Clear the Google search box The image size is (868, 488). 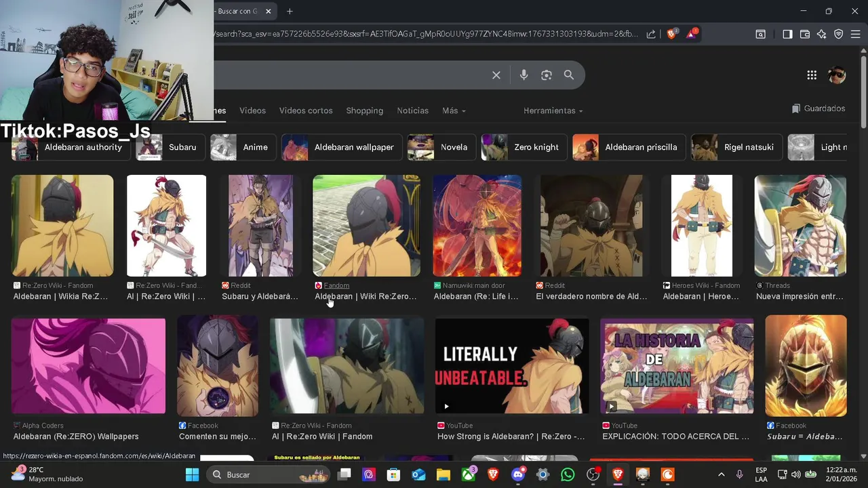click(496, 75)
